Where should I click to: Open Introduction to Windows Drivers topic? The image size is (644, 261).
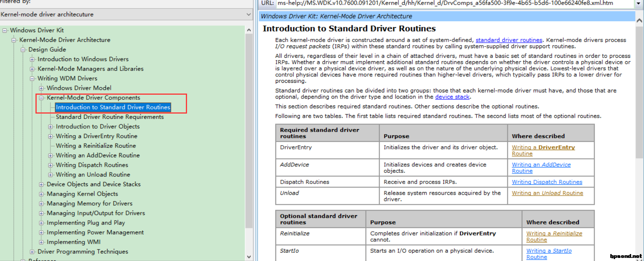83,59
